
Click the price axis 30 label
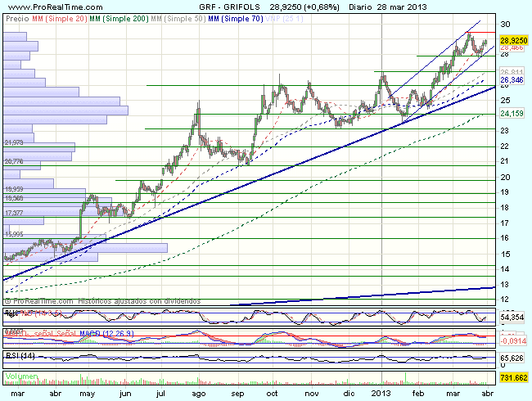click(505, 24)
